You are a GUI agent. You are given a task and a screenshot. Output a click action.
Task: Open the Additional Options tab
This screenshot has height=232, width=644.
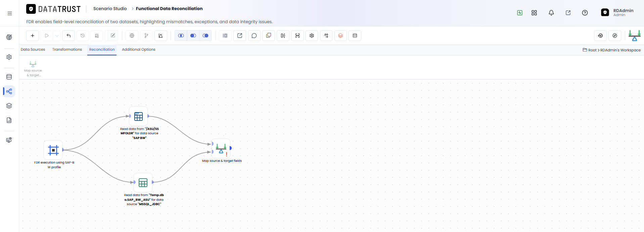click(x=139, y=50)
